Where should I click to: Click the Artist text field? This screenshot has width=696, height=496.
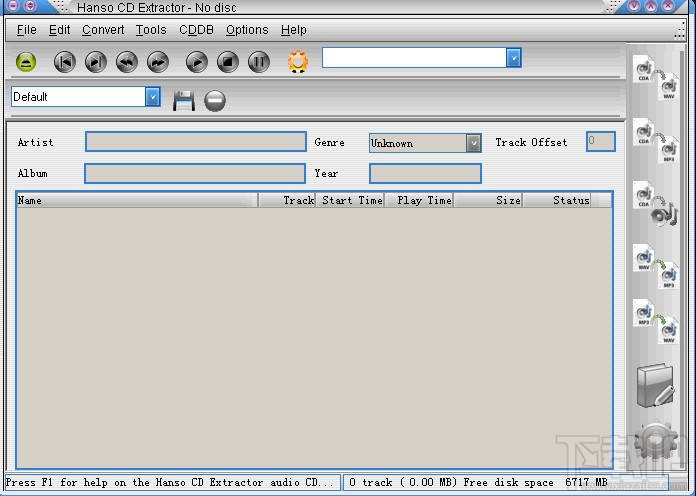(x=196, y=142)
